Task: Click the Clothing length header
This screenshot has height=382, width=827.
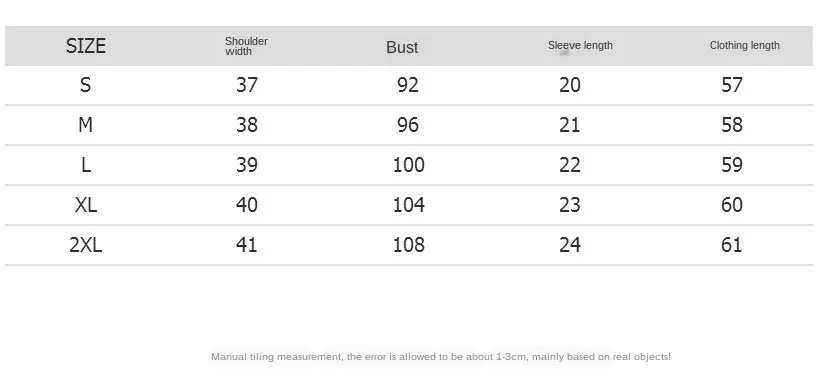Action: 744,45
